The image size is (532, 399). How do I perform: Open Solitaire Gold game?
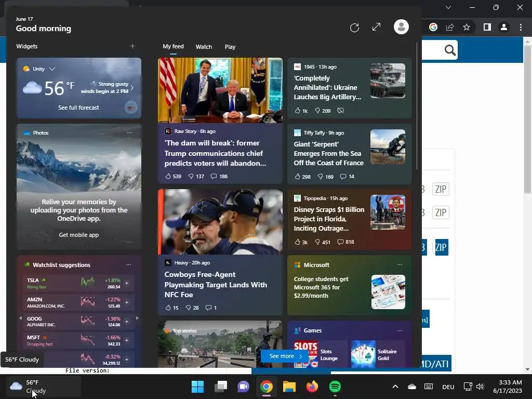[378, 354]
